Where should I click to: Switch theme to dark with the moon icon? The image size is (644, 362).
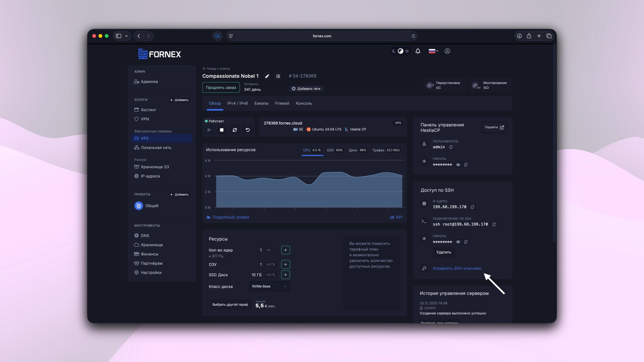(393, 51)
